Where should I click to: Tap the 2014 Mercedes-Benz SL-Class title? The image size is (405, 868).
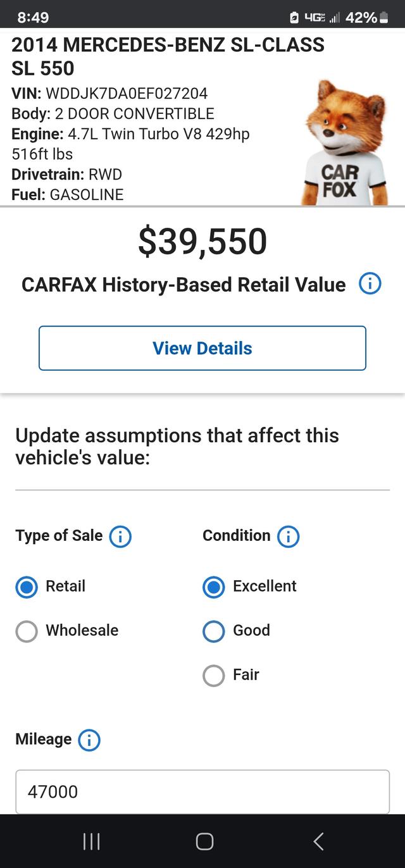pyautogui.click(x=168, y=56)
